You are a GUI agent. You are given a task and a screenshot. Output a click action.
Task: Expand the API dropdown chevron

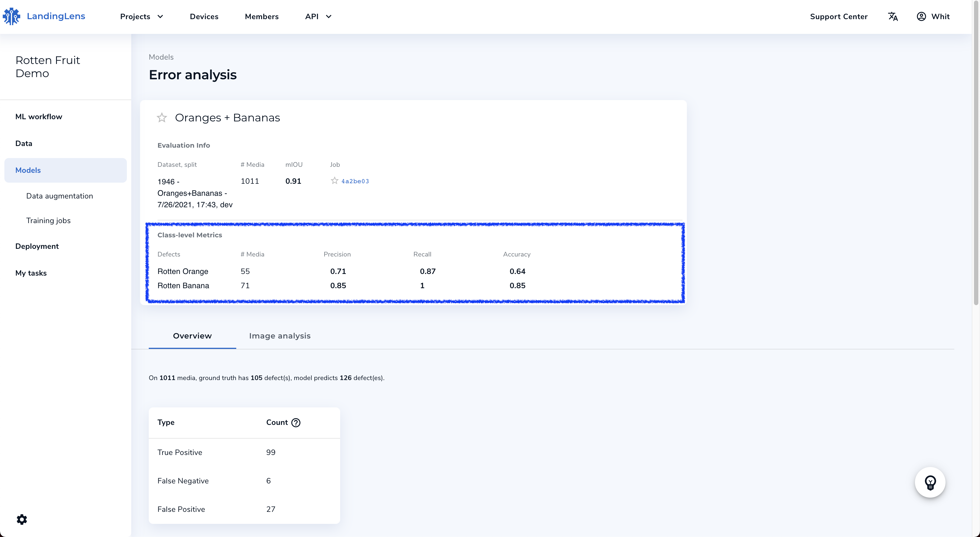pos(329,16)
